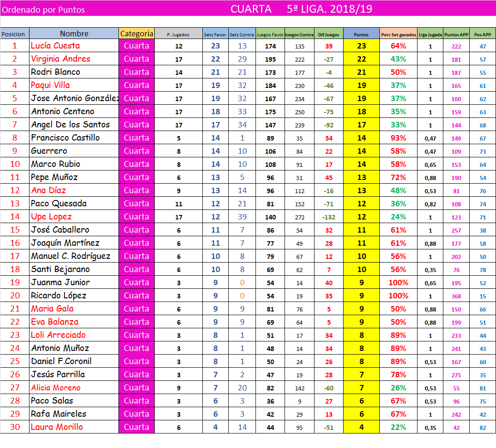
Task: Select the '272' Juegos Contra value
Action: click(300, 217)
